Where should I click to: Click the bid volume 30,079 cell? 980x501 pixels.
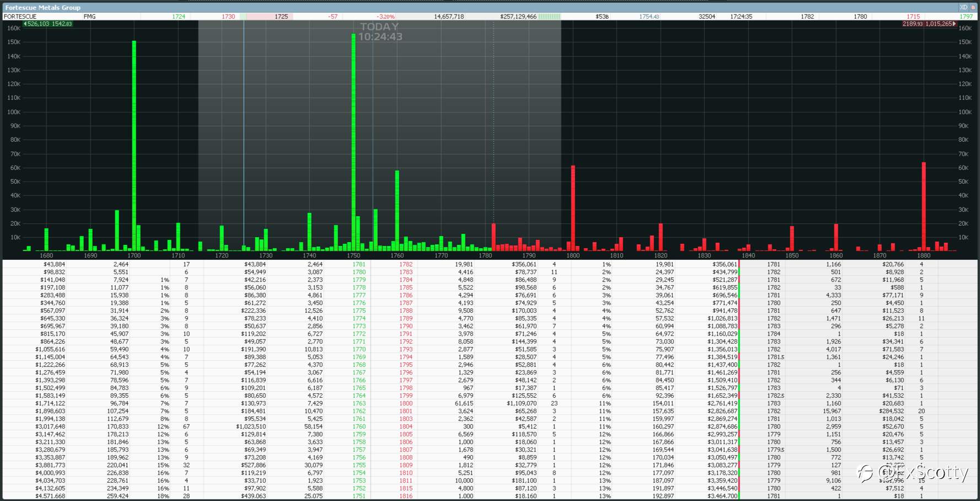pyautogui.click(x=313, y=465)
